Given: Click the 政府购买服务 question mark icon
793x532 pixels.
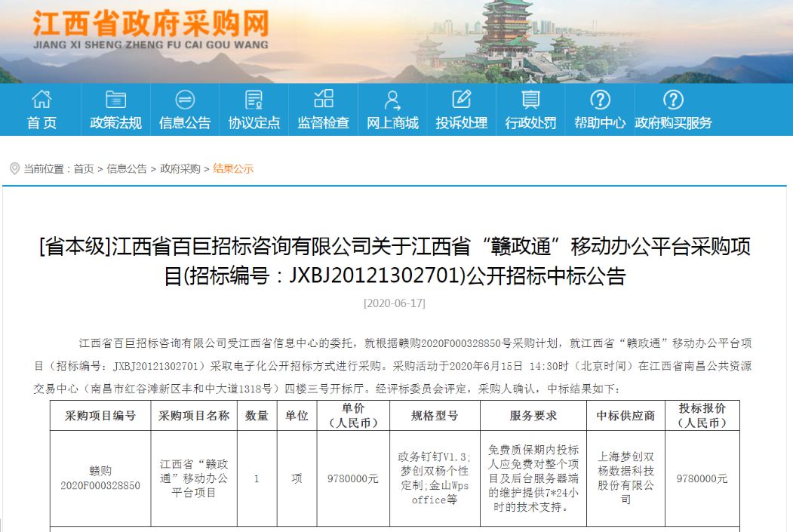Looking at the screenshot, I should [x=673, y=100].
